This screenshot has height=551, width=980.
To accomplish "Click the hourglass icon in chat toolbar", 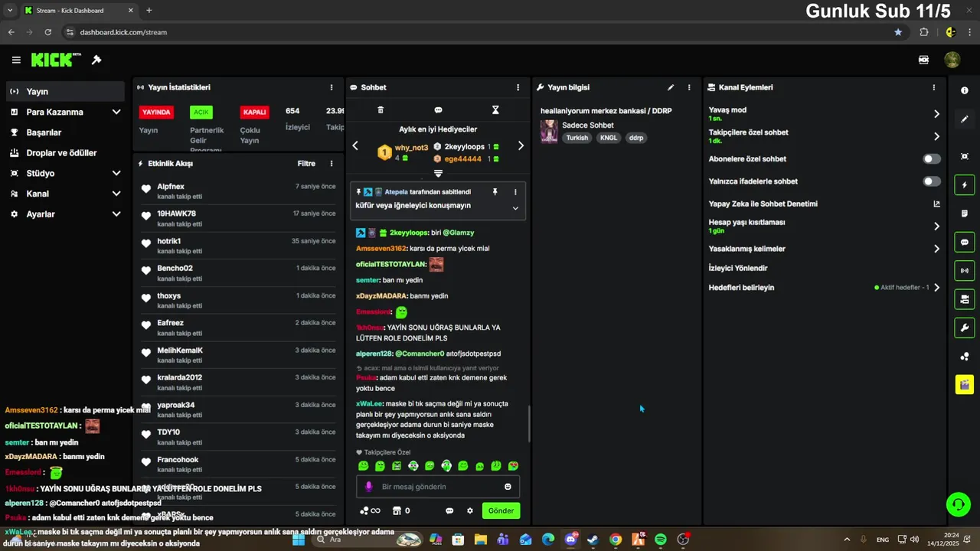I will click(x=495, y=110).
